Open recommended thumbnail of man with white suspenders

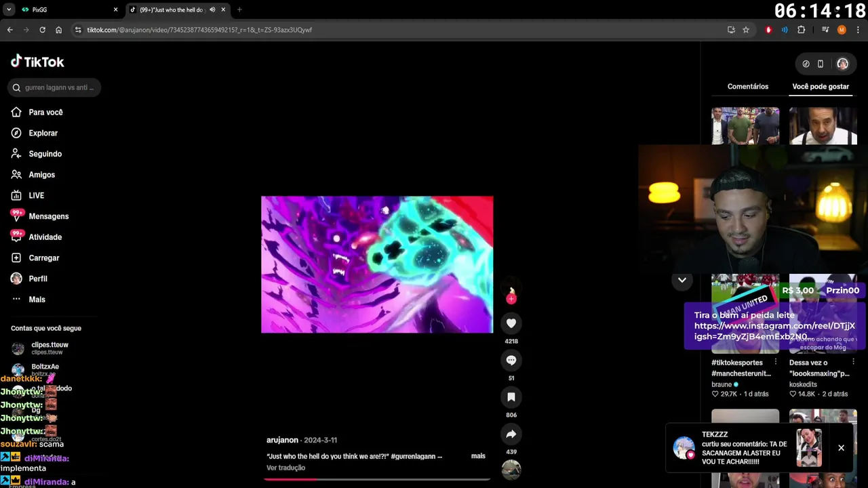click(x=823, y=126)
